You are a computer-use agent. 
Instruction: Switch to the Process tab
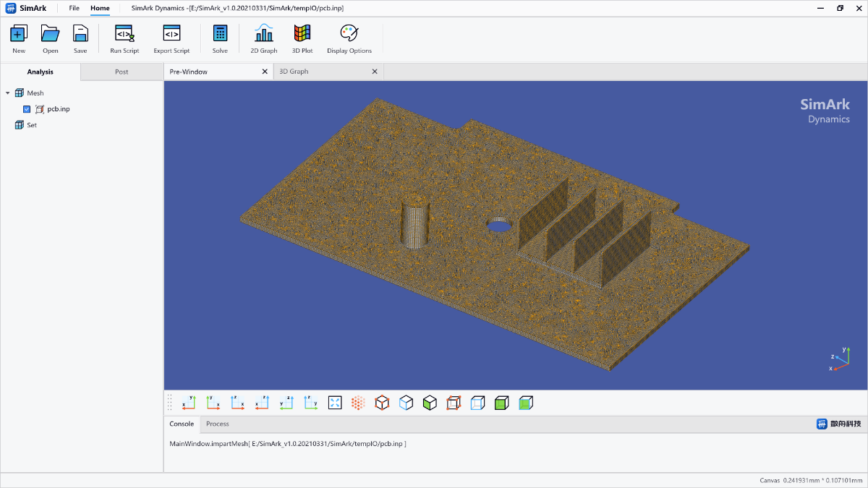218,424
